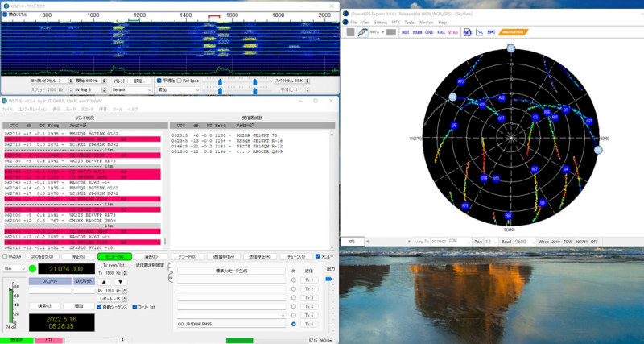Select satellite G4 marker in SkyView

click(566, 169)
